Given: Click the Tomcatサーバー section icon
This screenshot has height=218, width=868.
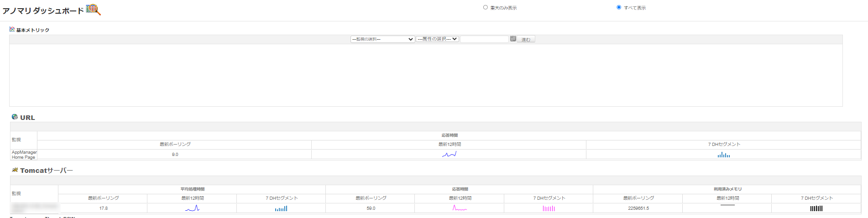Looking at the screenshot, I should 15,170.
